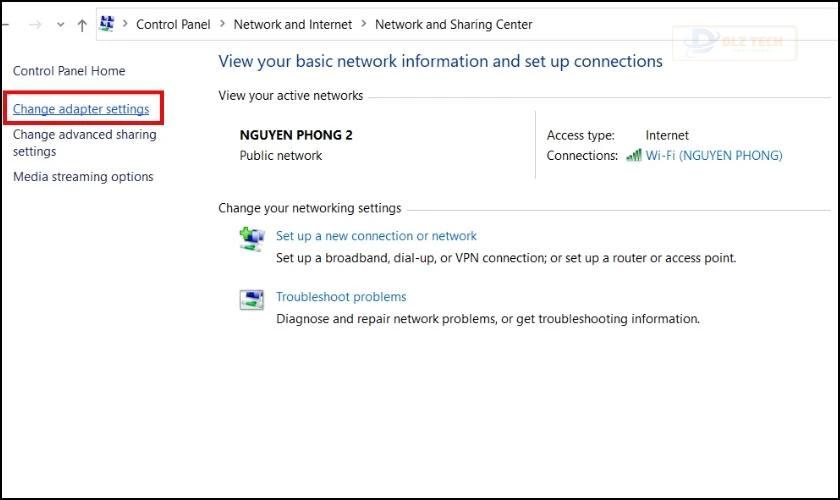The height and width of the screenshot is (500, 840).
Task: Open Change advanced sharing settings
Action: 85,143
